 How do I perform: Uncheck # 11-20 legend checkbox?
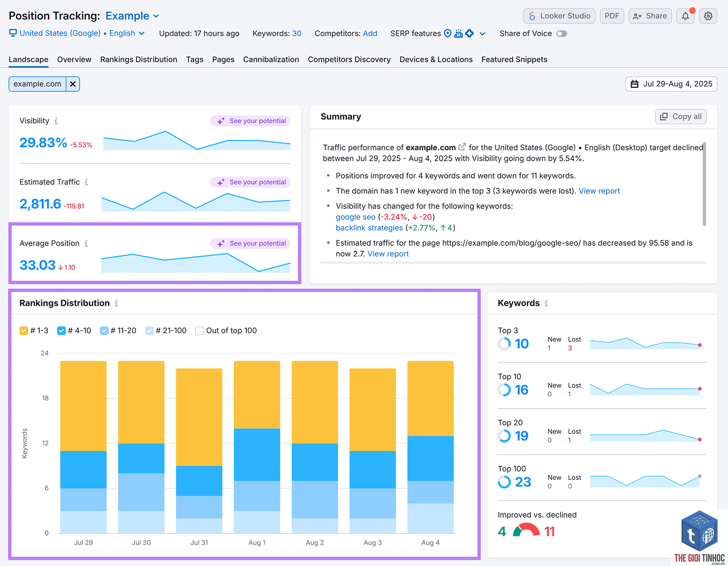coord(104,331)
